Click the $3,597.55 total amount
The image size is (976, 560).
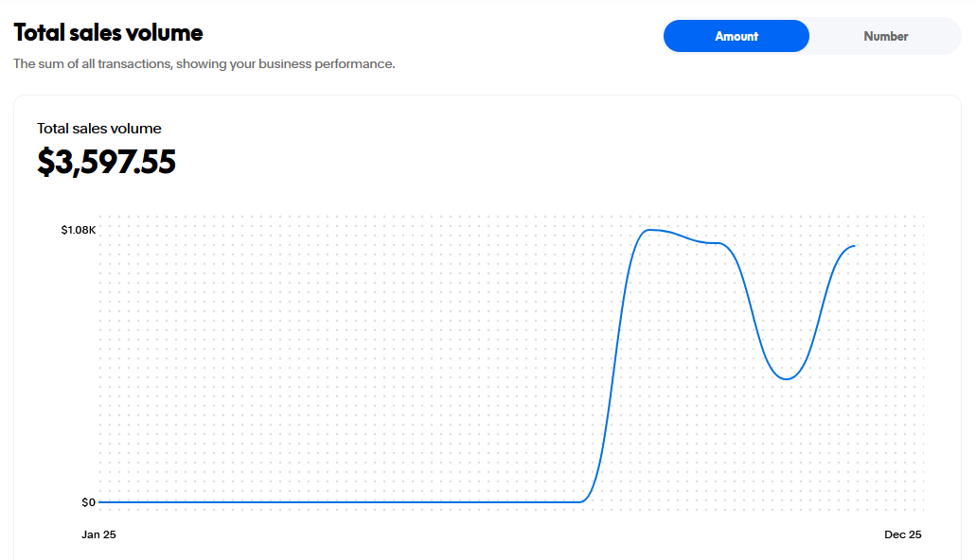107,162
